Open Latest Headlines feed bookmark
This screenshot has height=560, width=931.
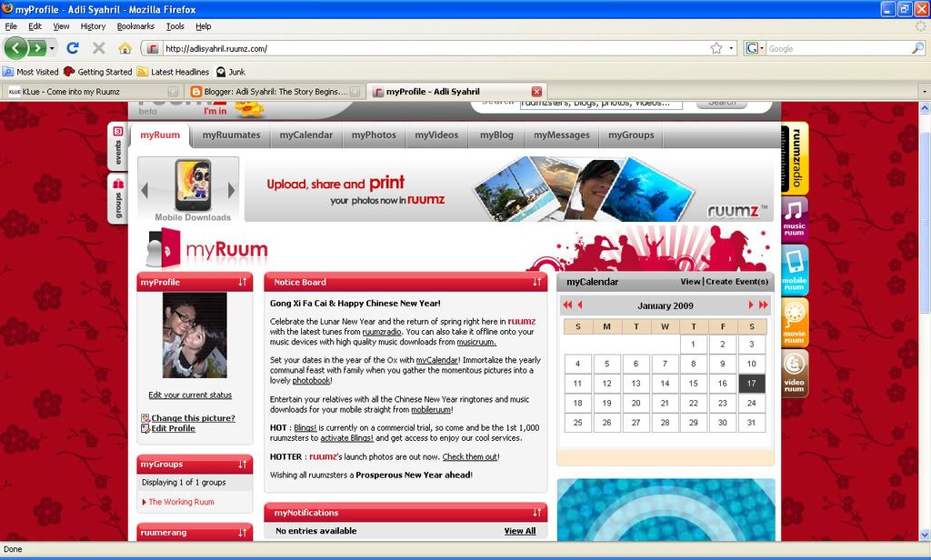174,72
